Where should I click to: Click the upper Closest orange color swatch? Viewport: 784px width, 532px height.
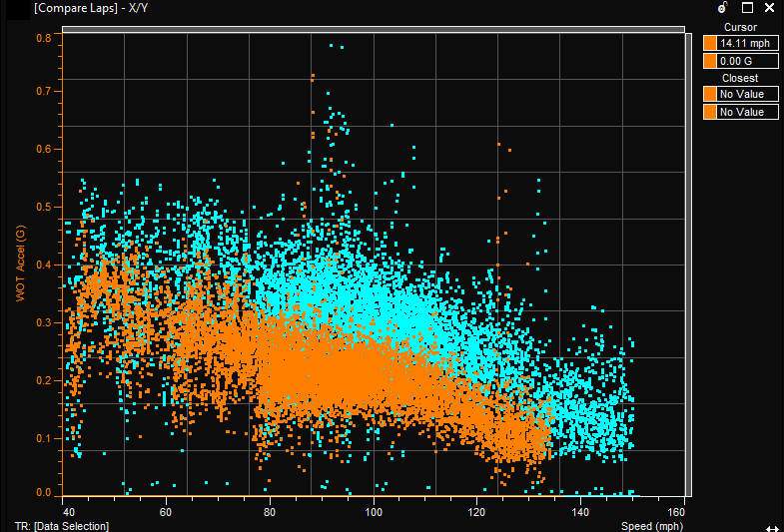(710, 94)
